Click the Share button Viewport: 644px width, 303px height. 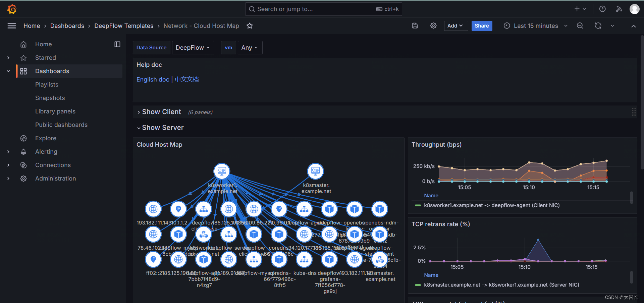[482, 26]
